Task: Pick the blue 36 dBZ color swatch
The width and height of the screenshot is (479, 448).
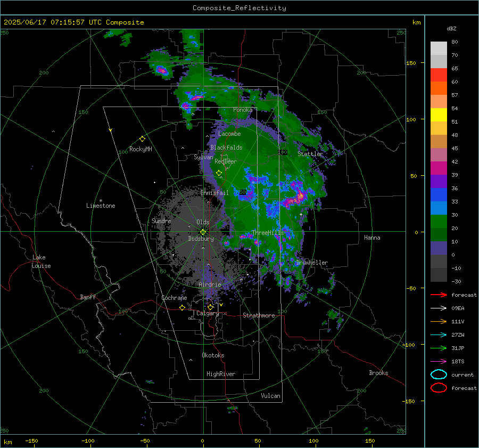Action: (439, 194)
